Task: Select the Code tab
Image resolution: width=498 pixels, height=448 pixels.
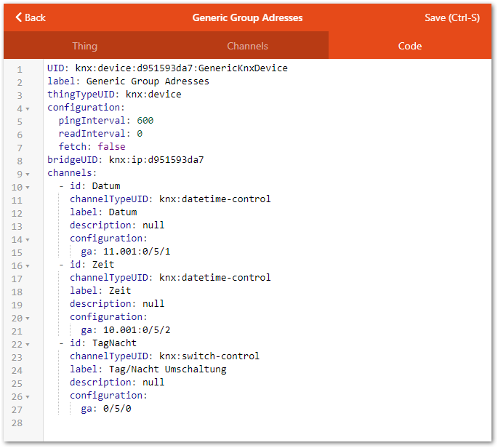Action: point(409,46)
